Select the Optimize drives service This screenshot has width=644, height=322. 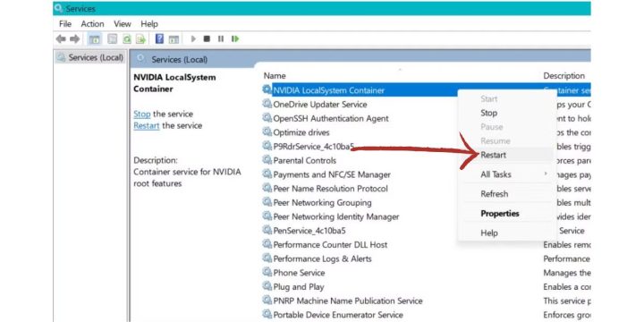coord(301,132)
